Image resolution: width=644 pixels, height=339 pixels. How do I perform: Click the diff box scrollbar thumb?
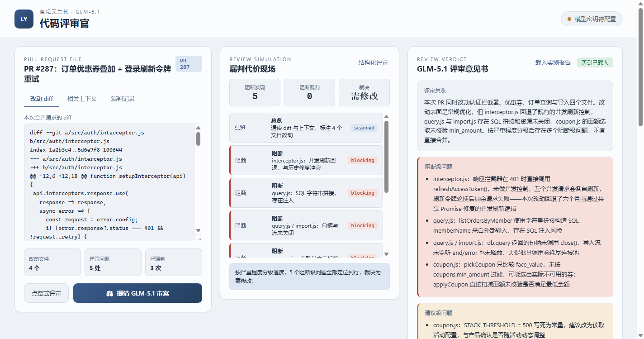pyautogui.click(x=198, y=139)
